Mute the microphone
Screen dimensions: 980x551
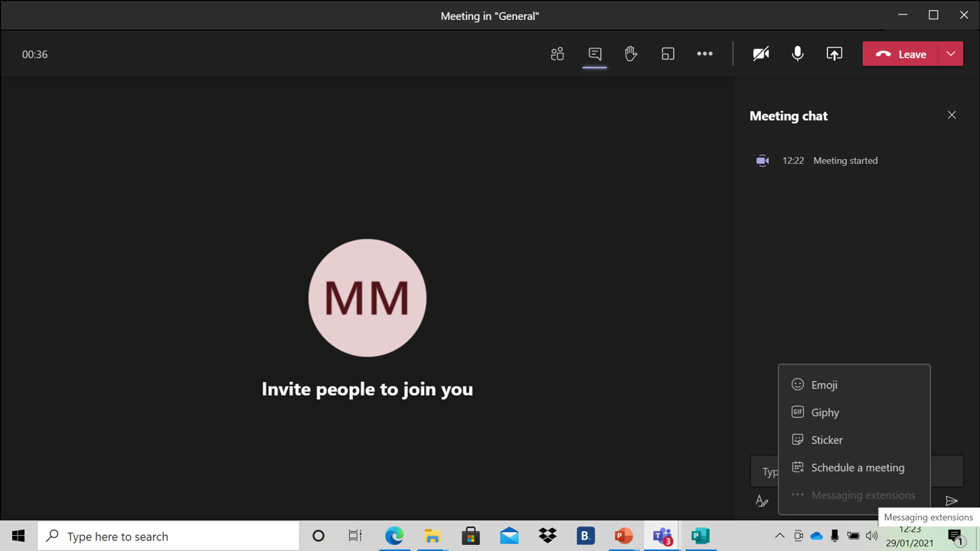coord(798,54)
